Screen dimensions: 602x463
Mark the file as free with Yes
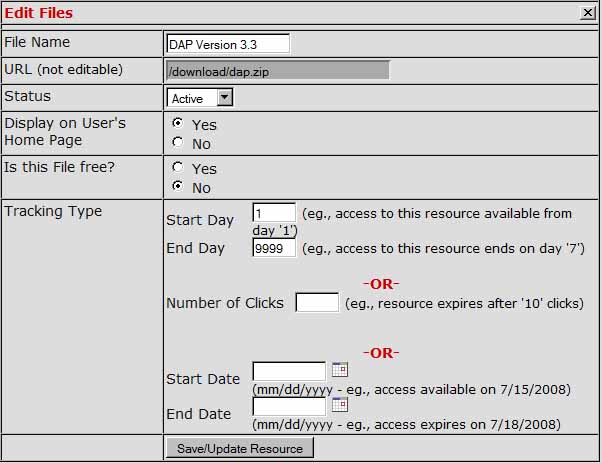point(178,168)
